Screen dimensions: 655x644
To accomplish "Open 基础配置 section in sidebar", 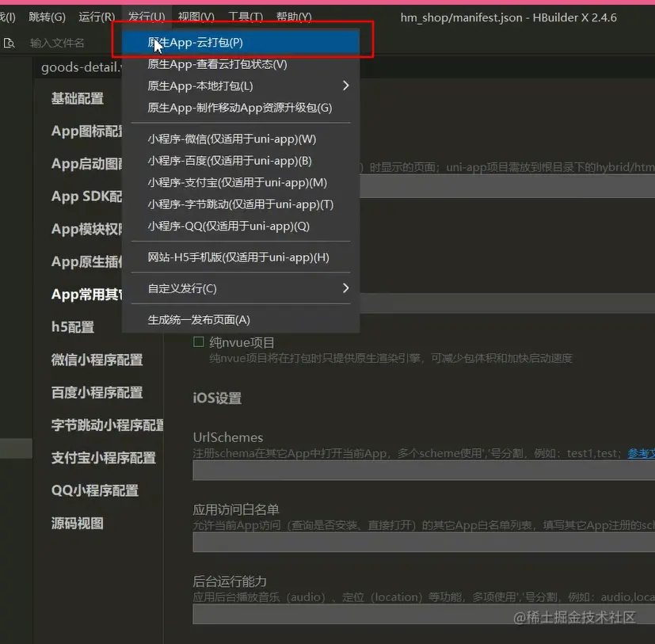I will coord(78,99).
